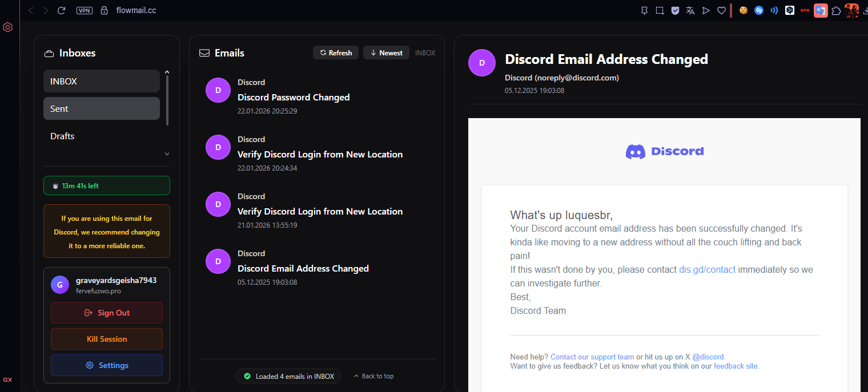The width and height of the screenshot is (868, 392).
Task: Click the Inboxes panel header icon
Action: coord(49,53)
